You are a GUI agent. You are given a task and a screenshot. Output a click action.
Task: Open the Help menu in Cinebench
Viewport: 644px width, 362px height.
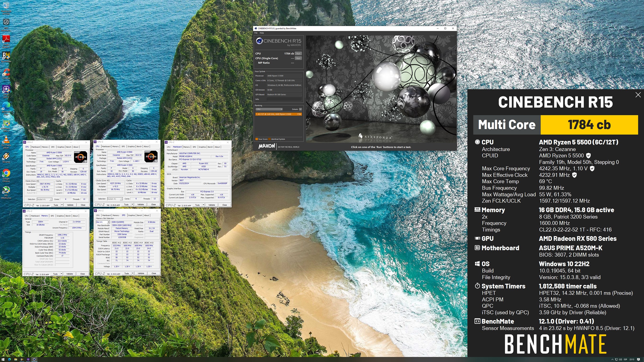(261, 33)
